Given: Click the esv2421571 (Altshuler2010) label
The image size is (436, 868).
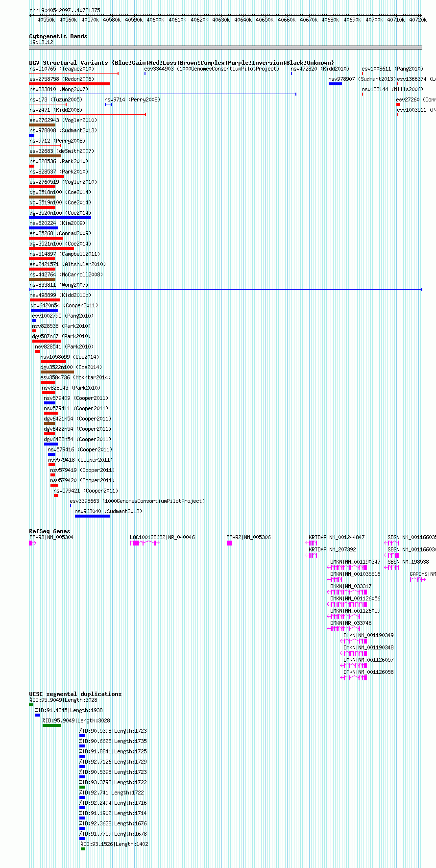Looking at the screenshot, I should (x=68, y=264).
